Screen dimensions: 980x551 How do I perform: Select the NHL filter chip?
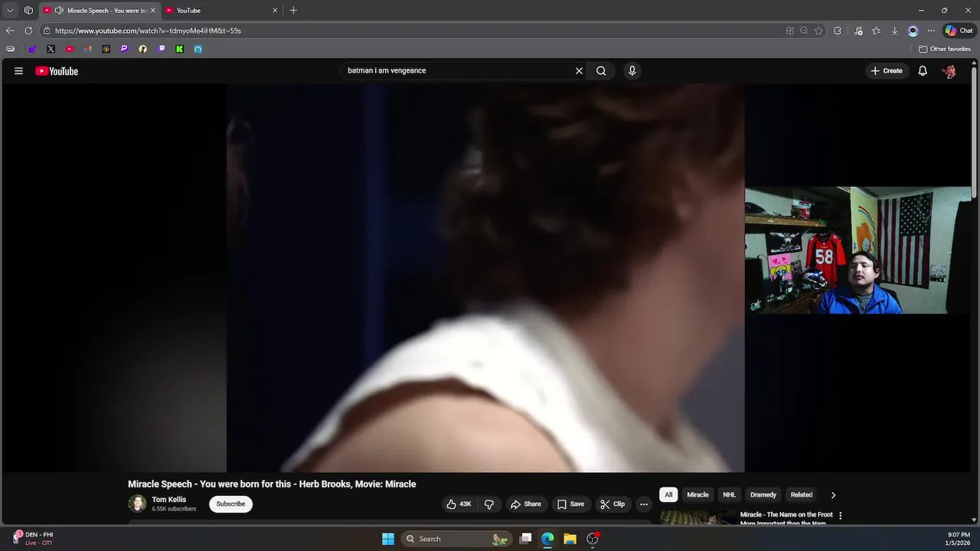pyautogui.click(x=729, y=494)
